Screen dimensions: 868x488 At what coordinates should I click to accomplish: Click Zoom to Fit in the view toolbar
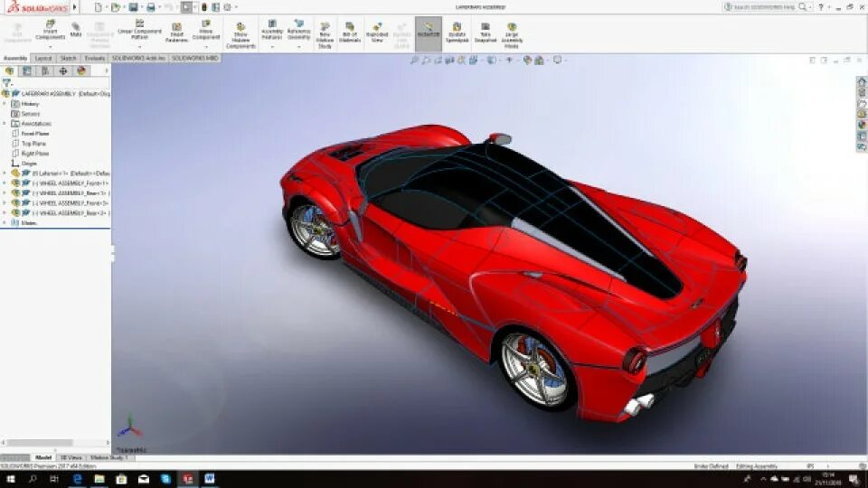[415, 60]
